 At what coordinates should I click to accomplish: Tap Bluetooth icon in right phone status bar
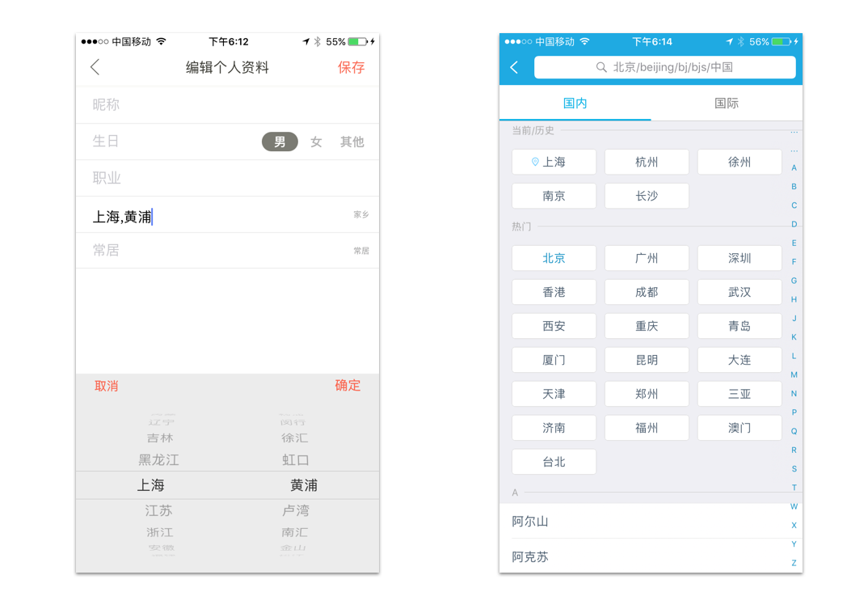click(x=741, y=41)
